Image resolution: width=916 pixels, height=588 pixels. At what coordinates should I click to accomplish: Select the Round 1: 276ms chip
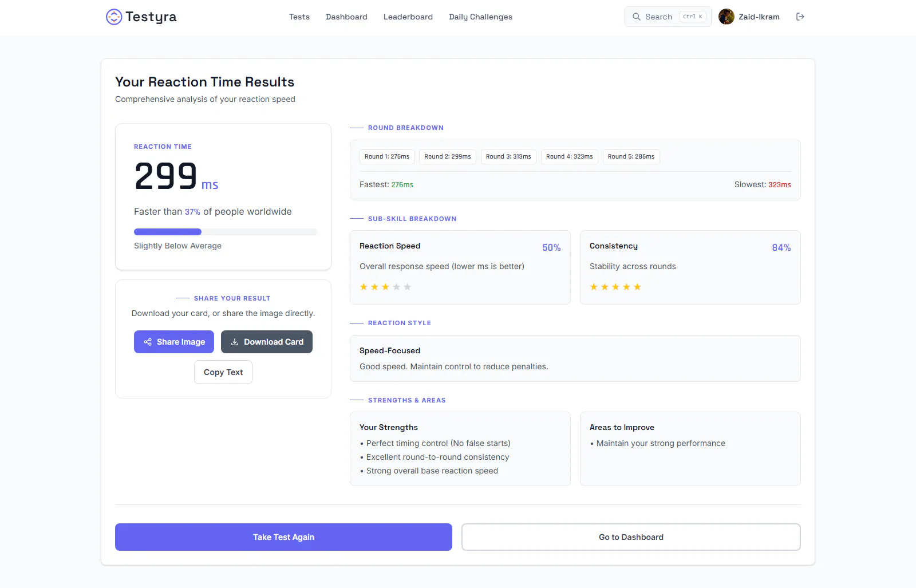pyautogui.click(x=387, y=157)
